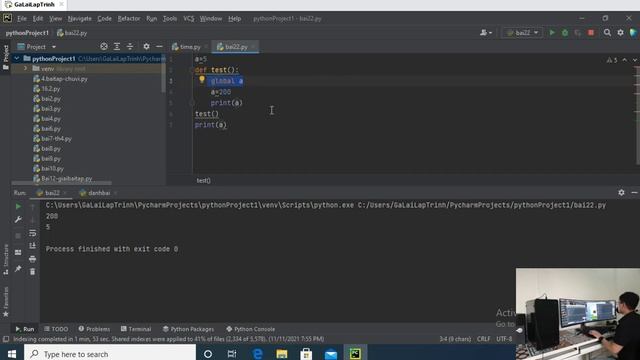640x360 pixels.
Task: Click the Windows taskbar search box
Action: coord(110,354)
